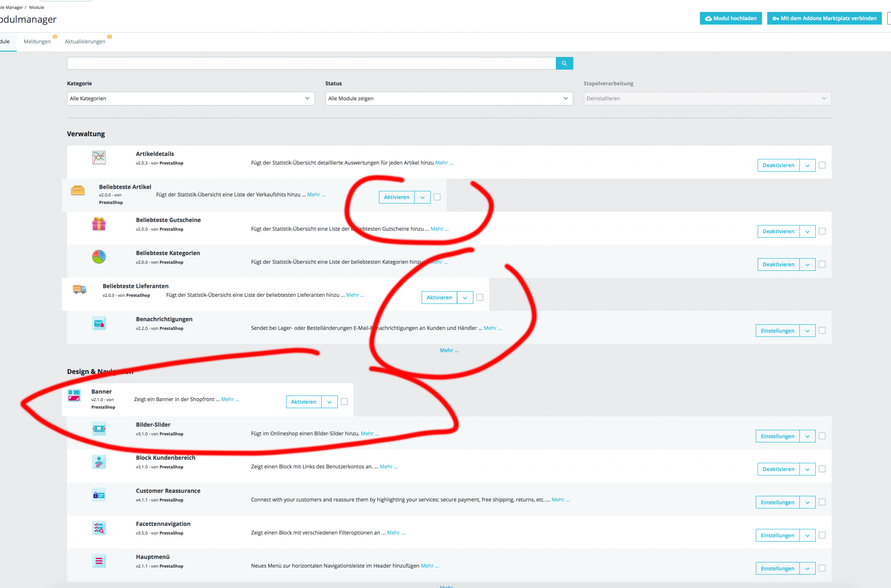
Task: Click the Beliebteste Kategorien pie chart icon
Action: pos(99,257)
